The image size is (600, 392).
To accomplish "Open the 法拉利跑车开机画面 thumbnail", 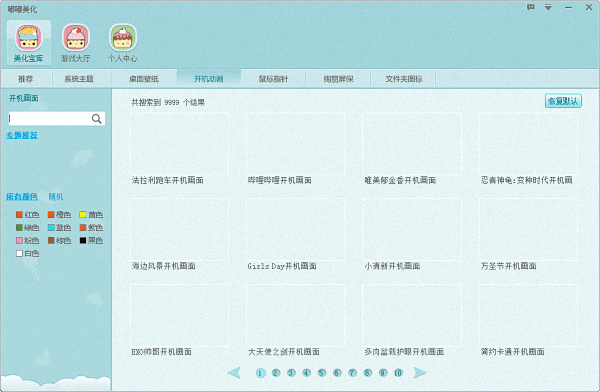I will point(179,144).
